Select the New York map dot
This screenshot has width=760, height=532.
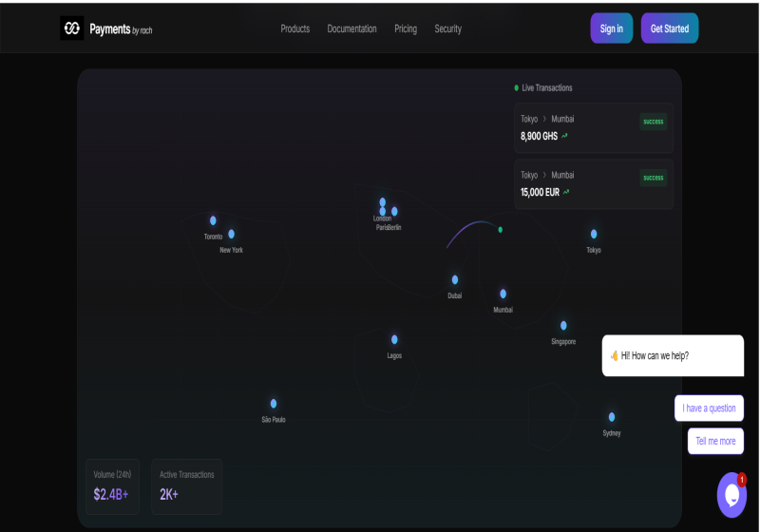(231, 234)
